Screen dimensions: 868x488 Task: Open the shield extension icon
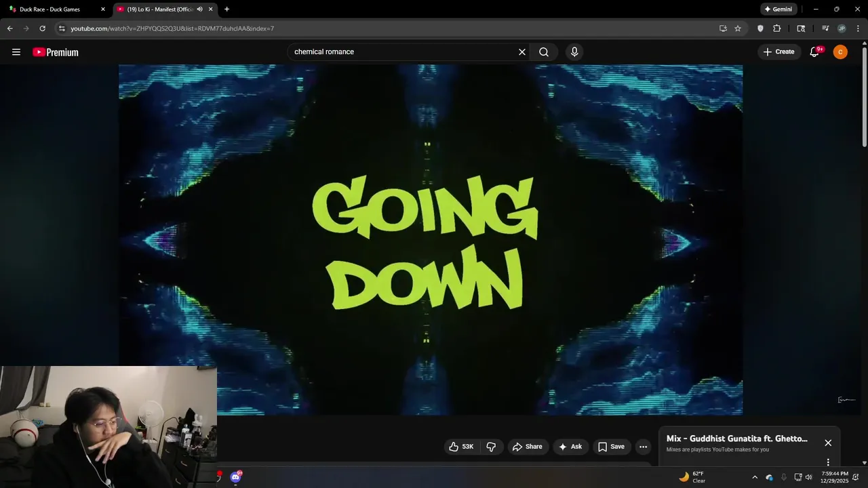coord(760,28)
